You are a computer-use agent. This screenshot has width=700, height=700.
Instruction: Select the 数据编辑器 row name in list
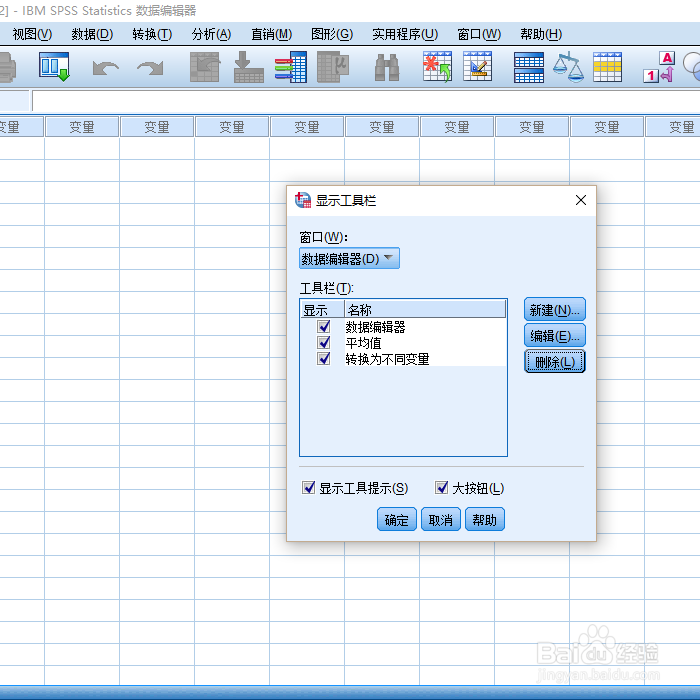click(375, 327)
